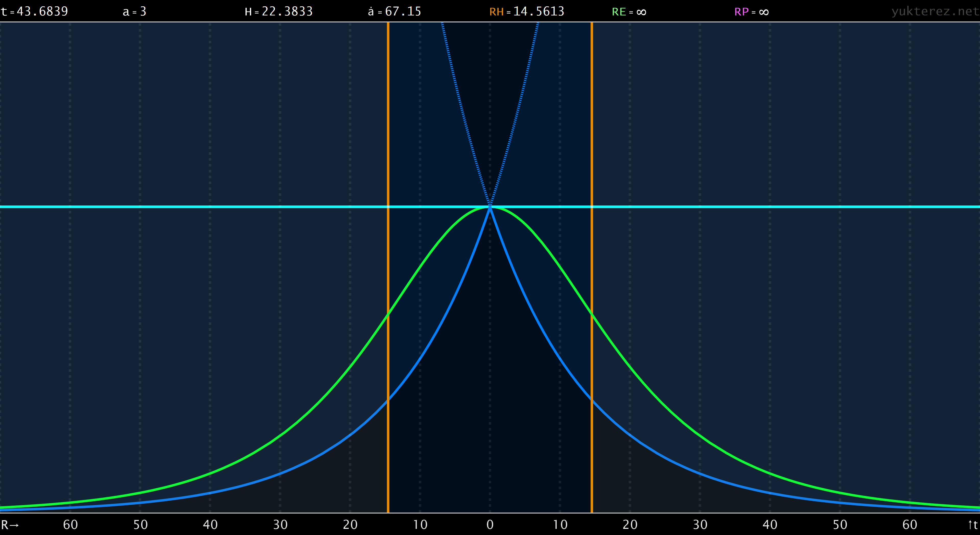Click the magenta RP = ∞ label

751,11
